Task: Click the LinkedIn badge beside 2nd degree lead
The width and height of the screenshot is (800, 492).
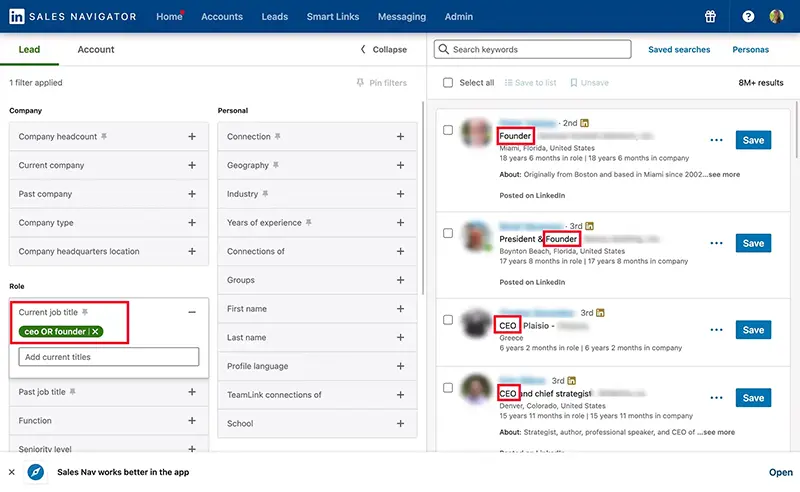Action: [585, 123]
